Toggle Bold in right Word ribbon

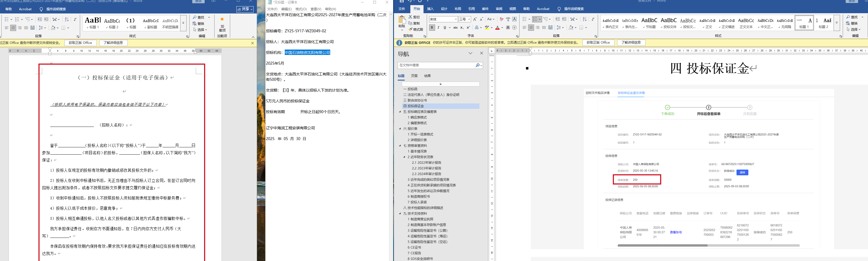(432, 28)
